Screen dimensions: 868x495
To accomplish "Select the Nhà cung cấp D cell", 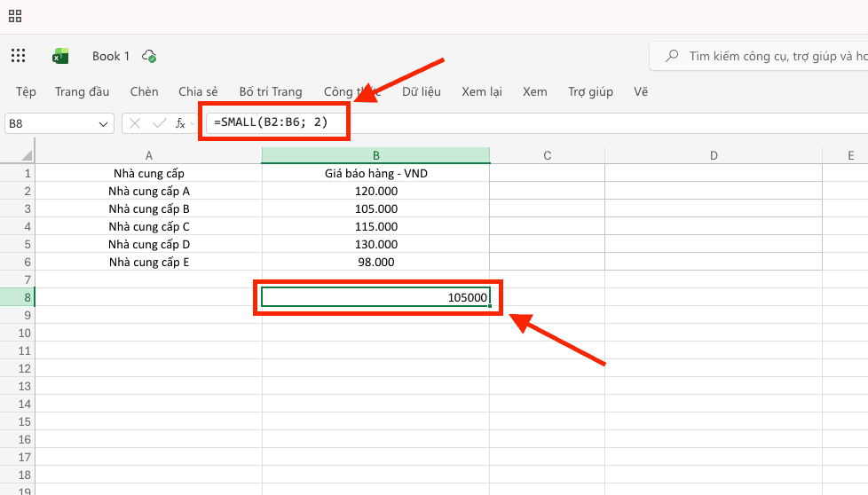I will [148, 244].
